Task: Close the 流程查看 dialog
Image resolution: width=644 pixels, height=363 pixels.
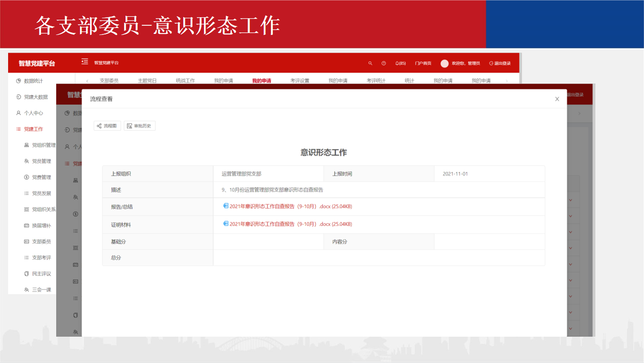Action: [x=557, y=99]
